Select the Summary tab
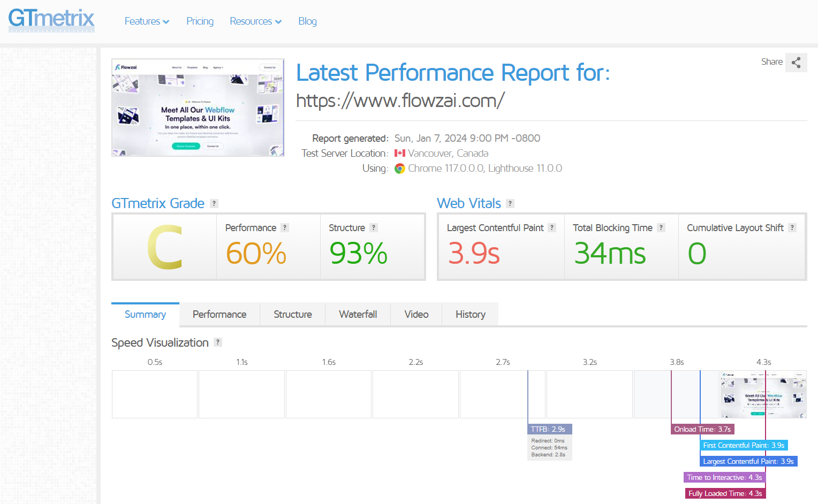 [145, 314]
